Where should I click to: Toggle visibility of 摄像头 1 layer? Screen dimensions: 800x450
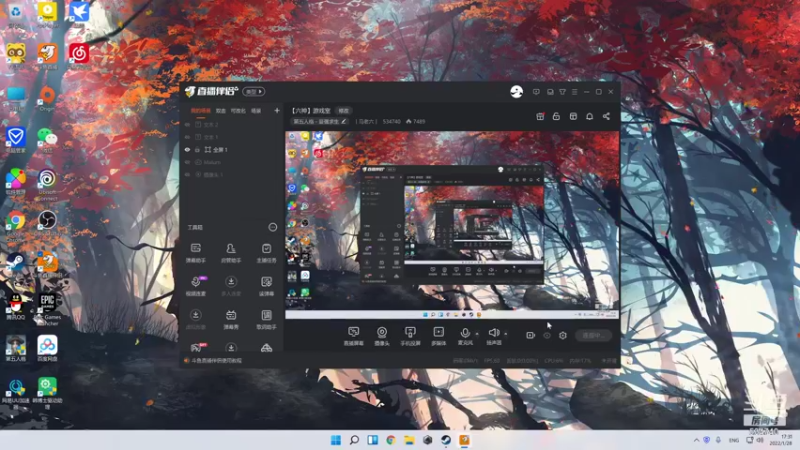pos(187,174)
